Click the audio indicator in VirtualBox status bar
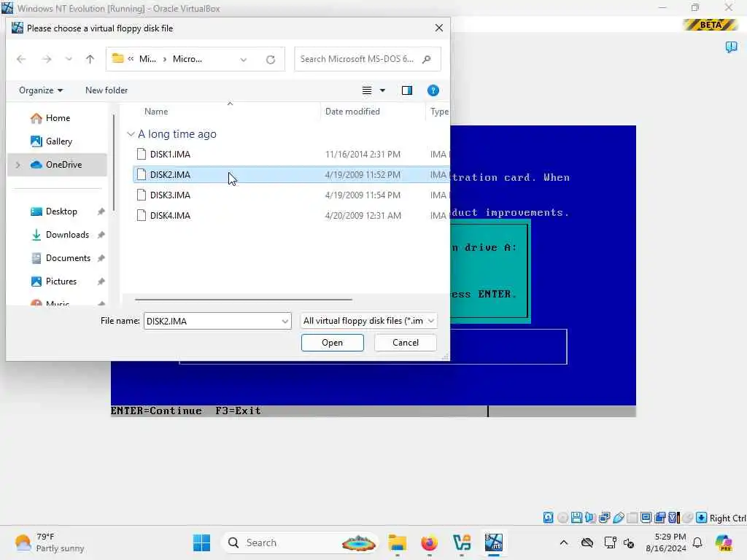 coord(590,518)
